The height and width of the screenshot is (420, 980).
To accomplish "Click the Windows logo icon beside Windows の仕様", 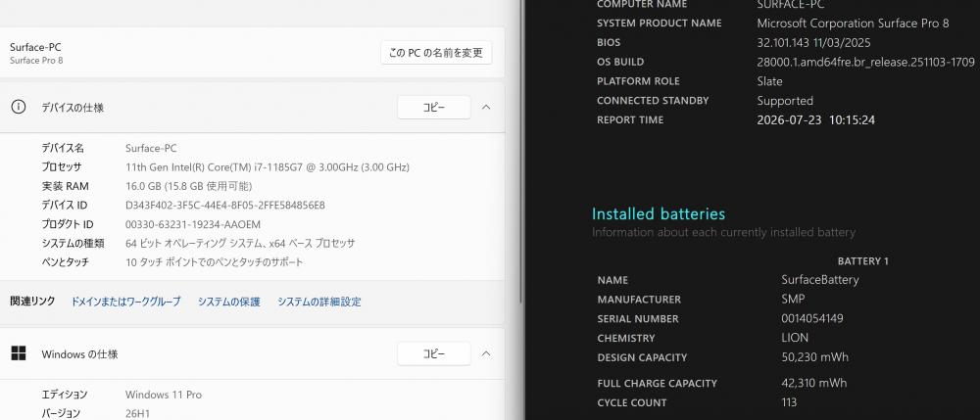I will click(18, 353).
